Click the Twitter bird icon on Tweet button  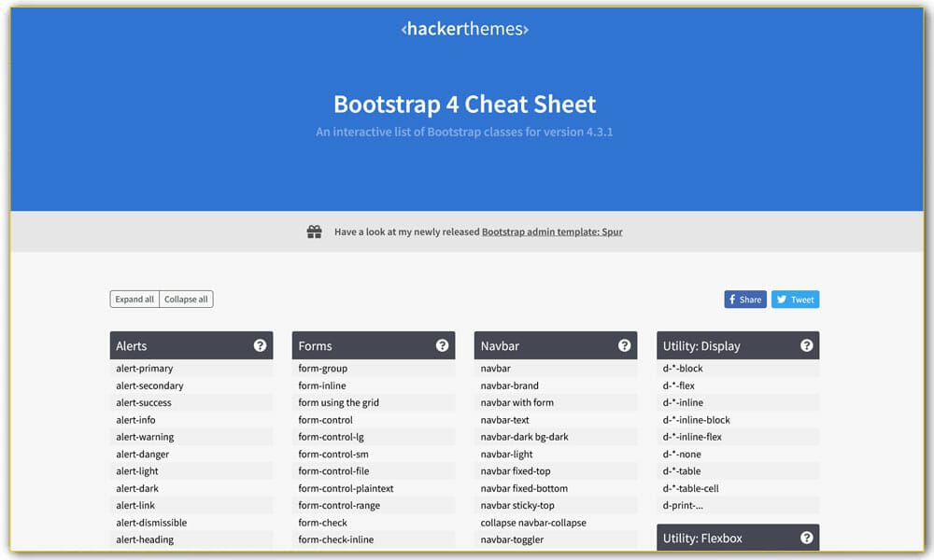(x=780, y=299)
